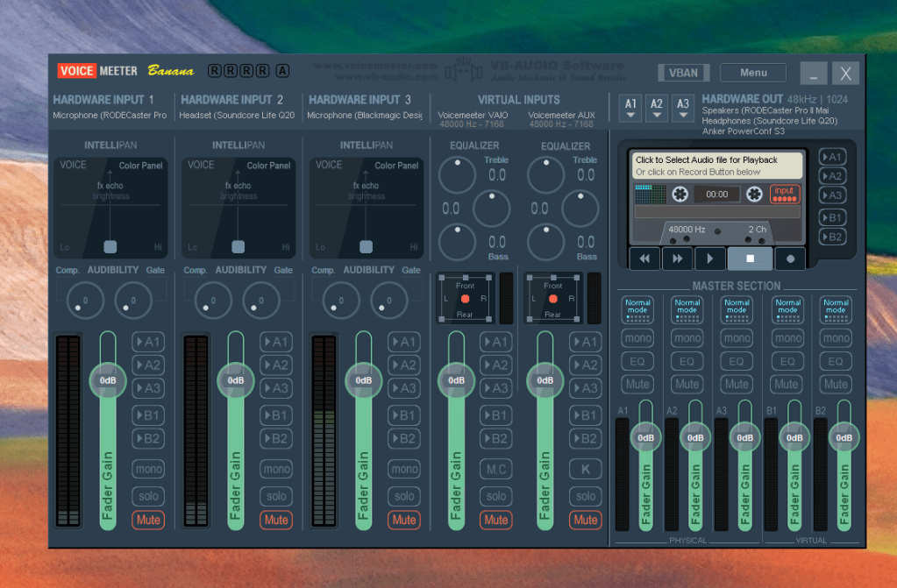Open the Hardware Input 3 device selector
The width and height of the screenshot is (897, 588).
coord(365,115)
